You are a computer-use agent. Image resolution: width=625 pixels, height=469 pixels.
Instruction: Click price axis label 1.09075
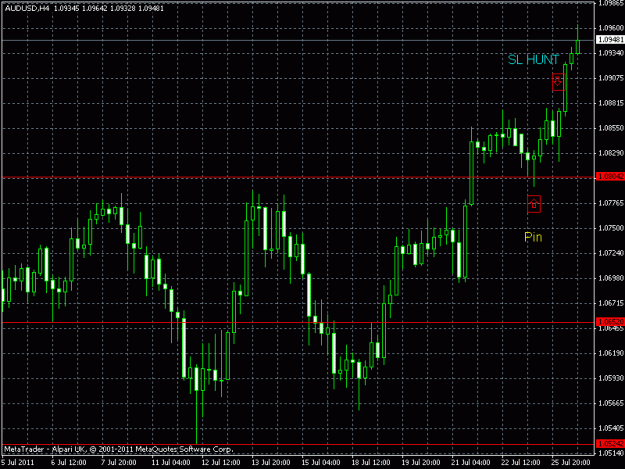point(611,78)
